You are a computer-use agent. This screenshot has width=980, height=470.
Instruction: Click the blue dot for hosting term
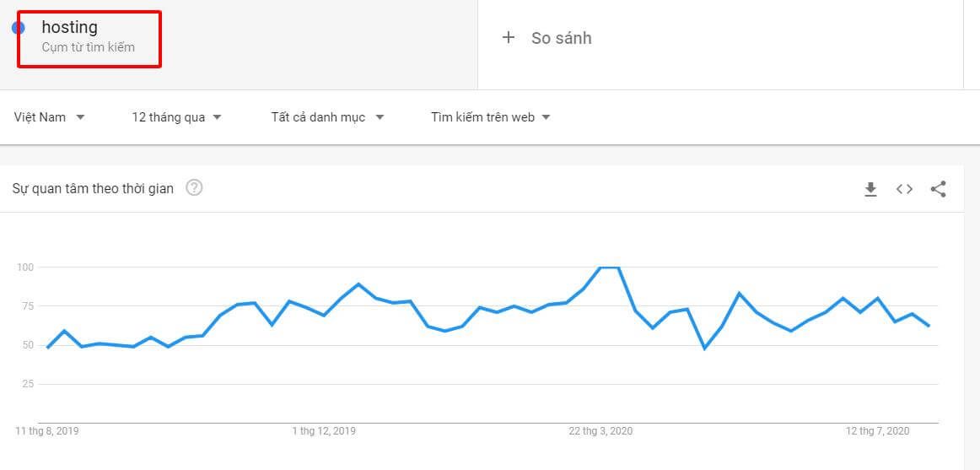pos(18,28)
